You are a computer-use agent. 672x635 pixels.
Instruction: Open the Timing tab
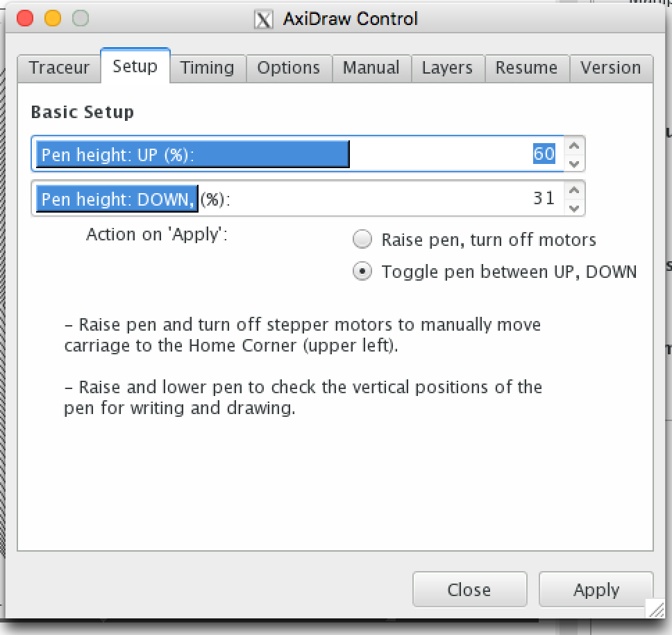pos(208,68)
